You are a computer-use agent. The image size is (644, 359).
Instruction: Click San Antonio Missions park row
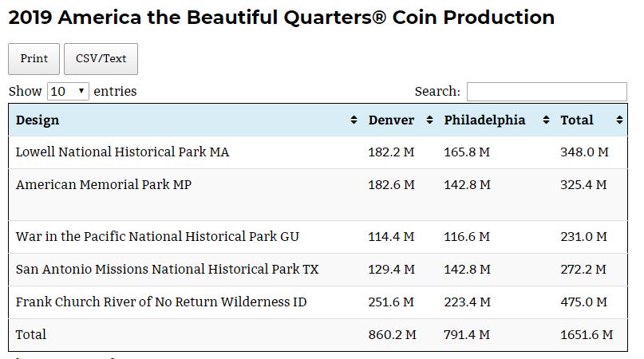[x=167, y=270]
